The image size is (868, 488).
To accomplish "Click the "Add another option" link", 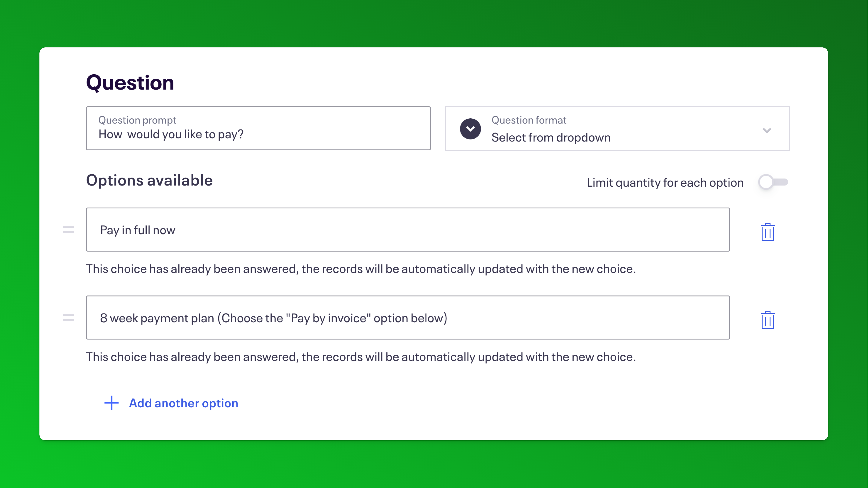I will pyautogui.click(x=184, y=403).
